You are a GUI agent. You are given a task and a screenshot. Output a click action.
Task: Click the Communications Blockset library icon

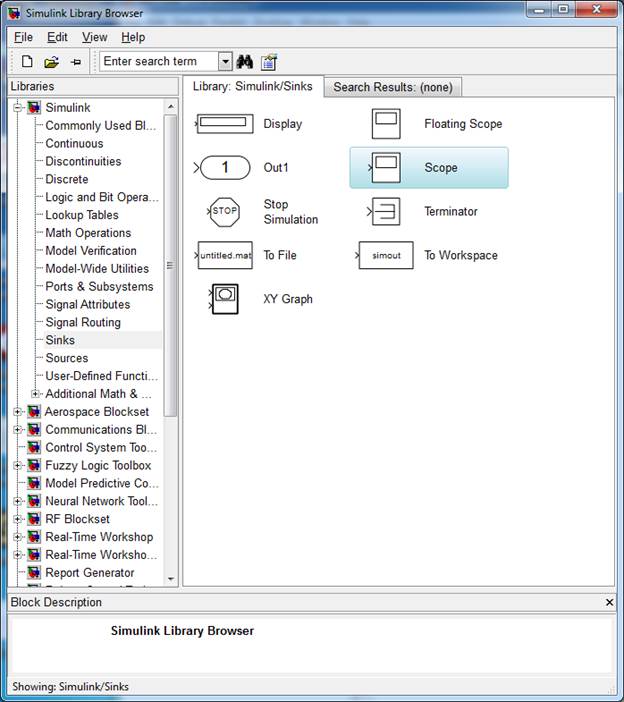[x=34, y=429]
